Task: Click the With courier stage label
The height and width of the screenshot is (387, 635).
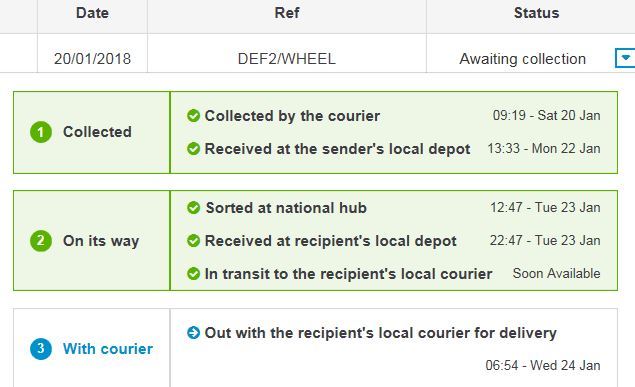Action: click(x=108, y=349)
